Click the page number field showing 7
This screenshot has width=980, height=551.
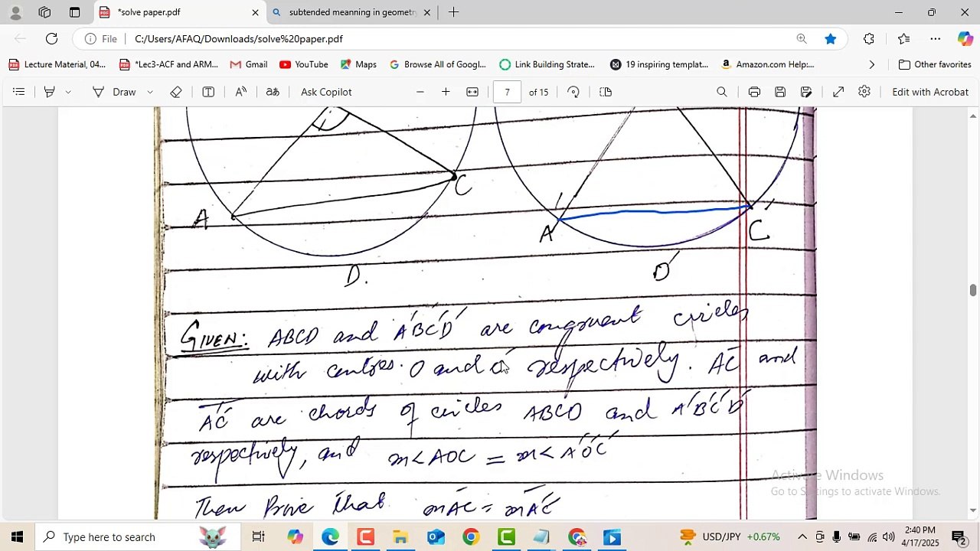click(x=507, y=92)
